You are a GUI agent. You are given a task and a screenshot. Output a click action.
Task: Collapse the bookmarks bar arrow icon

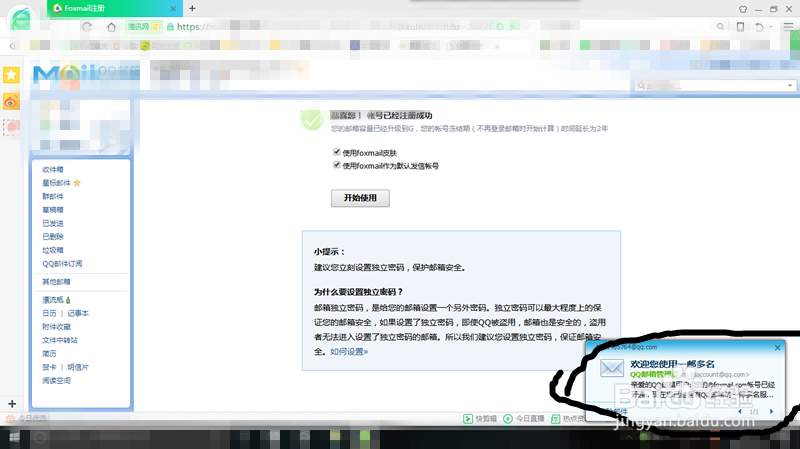point(12,46)
